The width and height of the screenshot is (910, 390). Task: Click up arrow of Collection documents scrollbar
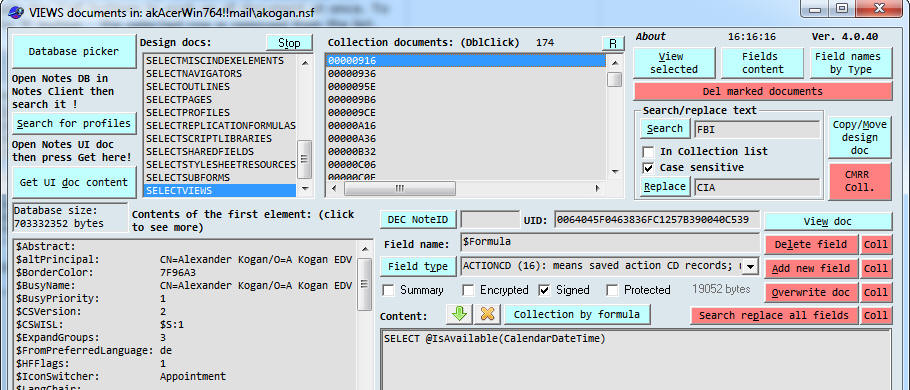tap(615, 62)
